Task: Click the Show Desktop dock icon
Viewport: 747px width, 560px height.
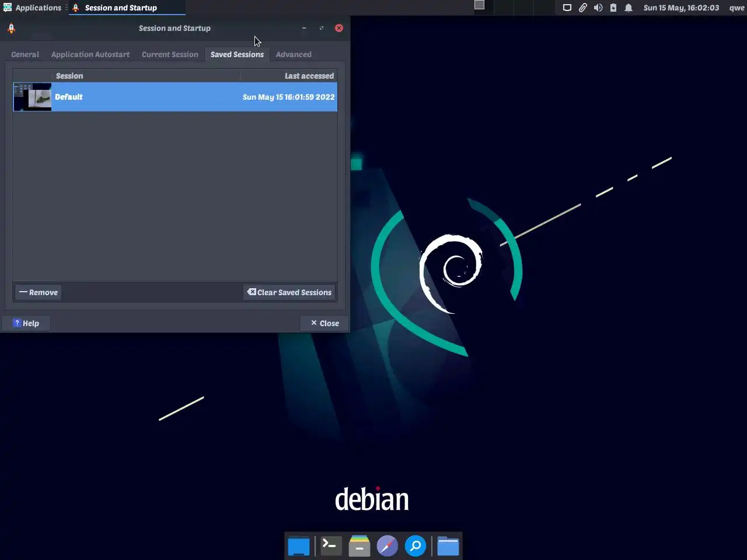Action: point(299,546)
